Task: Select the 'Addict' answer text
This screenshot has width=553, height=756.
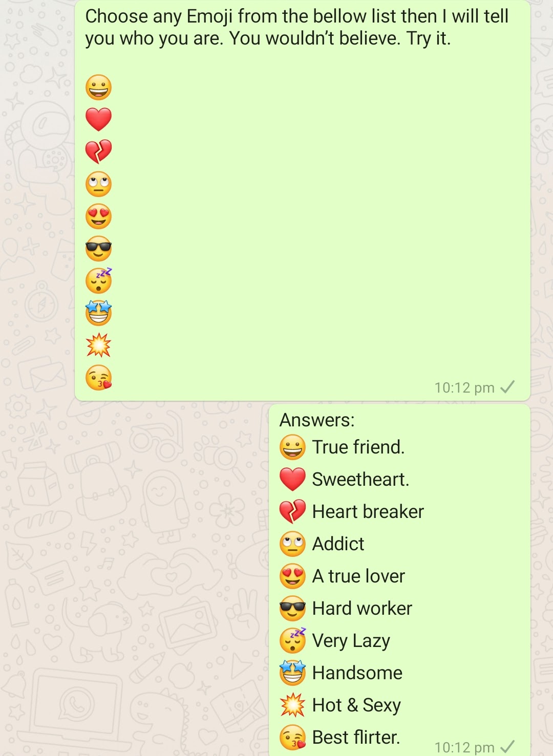Action: point(338,544)
